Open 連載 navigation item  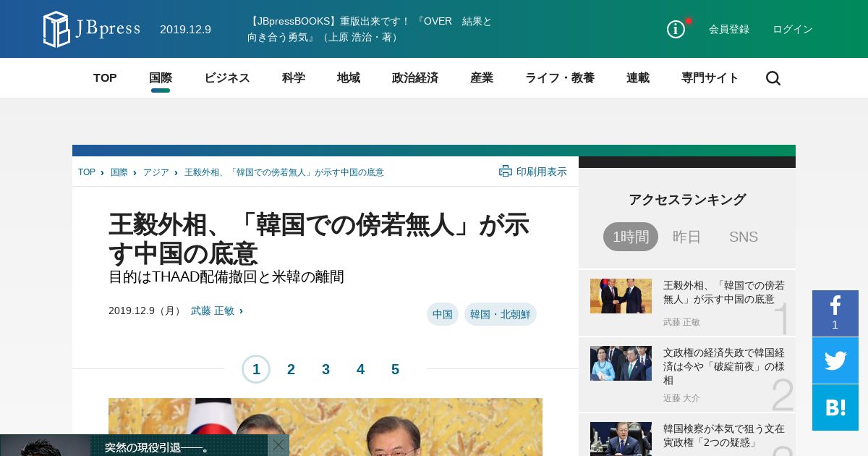pyautogui.click(x=638, y=78)
